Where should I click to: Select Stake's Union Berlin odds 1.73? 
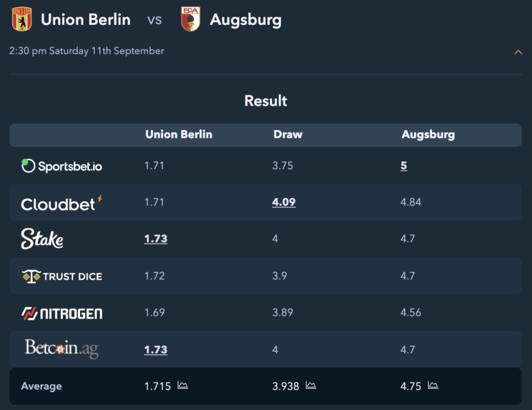point(156,239)
